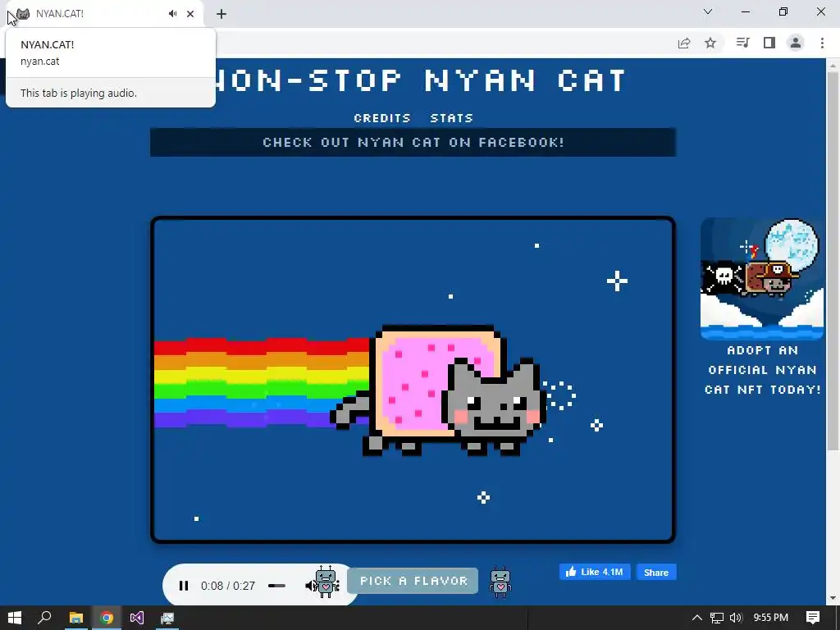Image resolution: width=840 pixels, height=630 pixels.
Task: Open the Credits link
Action: coord(382,118)
